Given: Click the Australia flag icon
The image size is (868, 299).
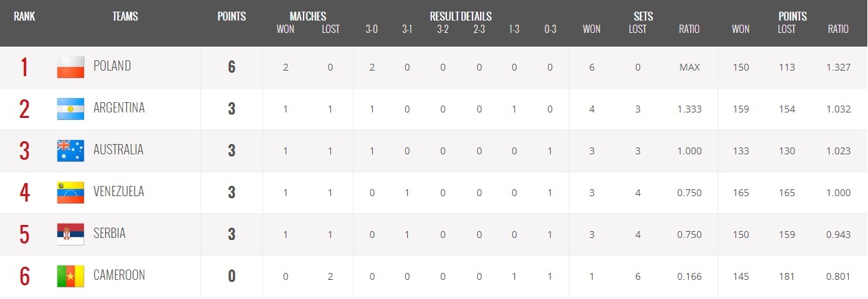Looking at the screenshot, I should pyautogui.click(x=70, y=151).
